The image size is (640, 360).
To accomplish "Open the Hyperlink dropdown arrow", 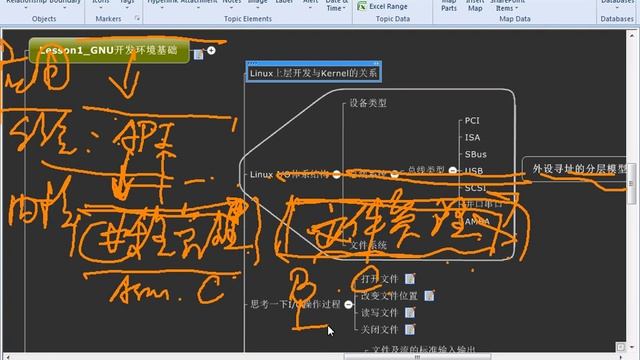I will [162, 7].
